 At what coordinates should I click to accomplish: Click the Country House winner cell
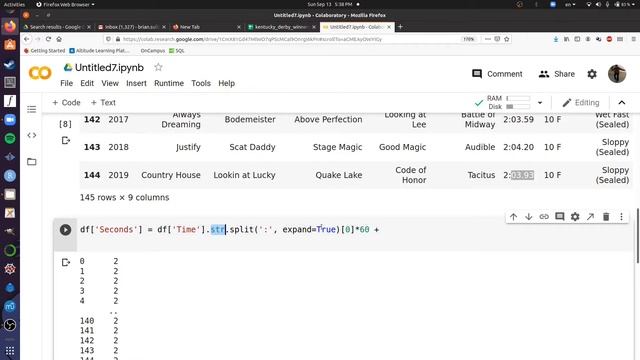[171, 175]
